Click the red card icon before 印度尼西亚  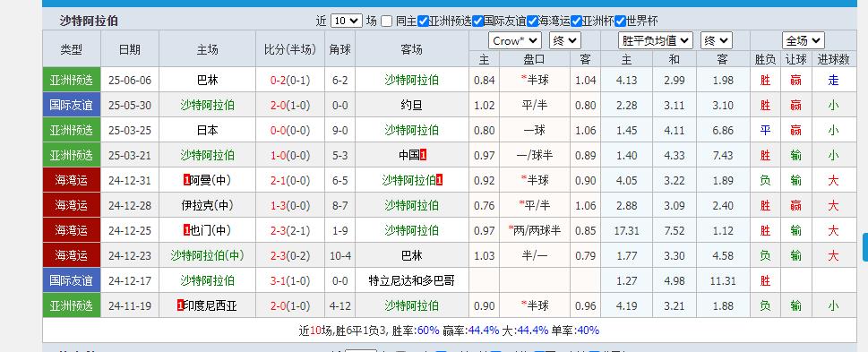coord(180,305)
